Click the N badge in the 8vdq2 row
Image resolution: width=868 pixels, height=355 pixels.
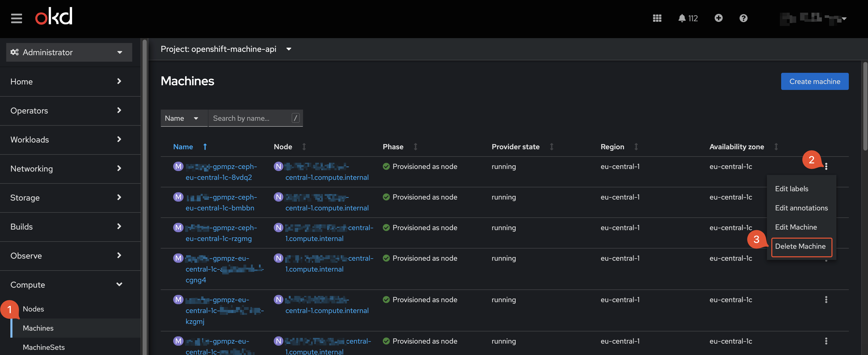coord(278,166)
